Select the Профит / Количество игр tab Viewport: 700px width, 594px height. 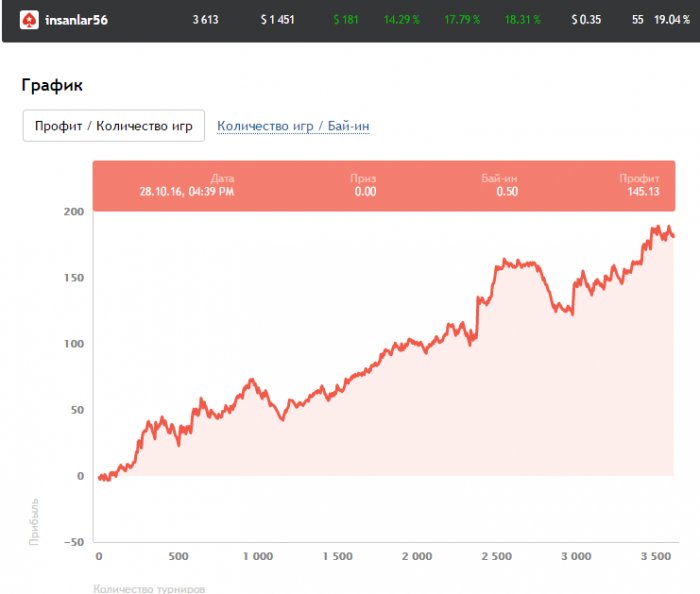114,126
